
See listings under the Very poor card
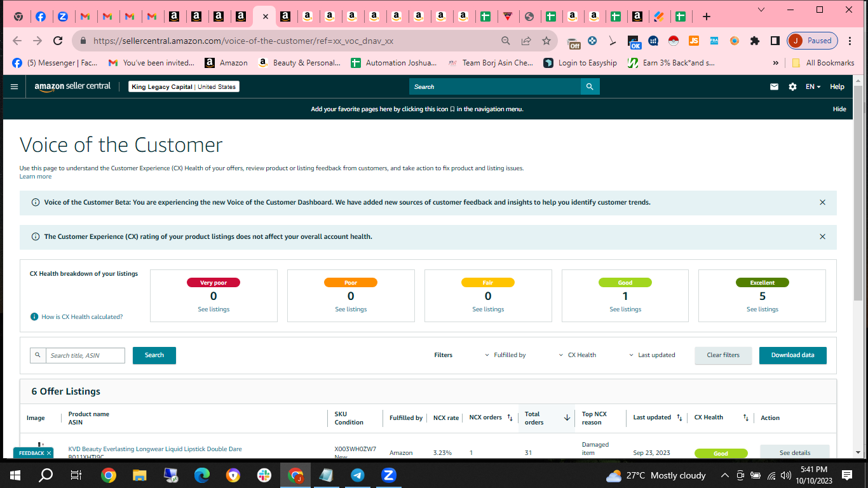tap(214, 309)
